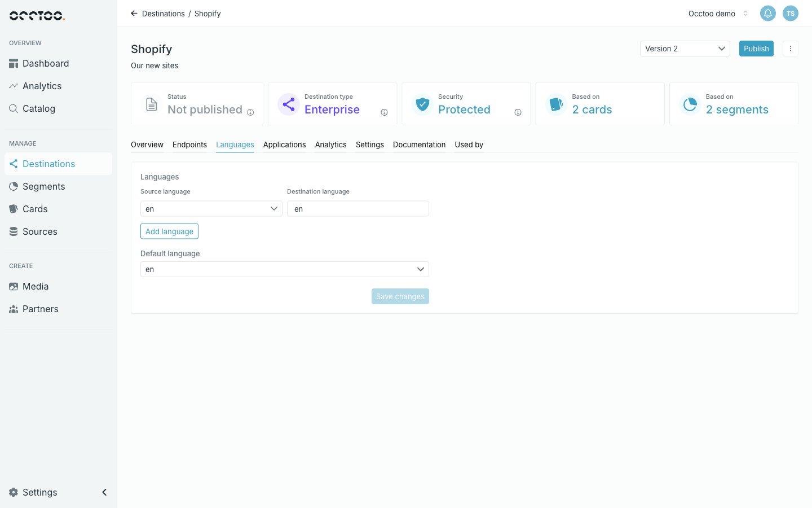
Task: Click the Security shield icon
Action: pyautogui.click(x=422, y=104)
